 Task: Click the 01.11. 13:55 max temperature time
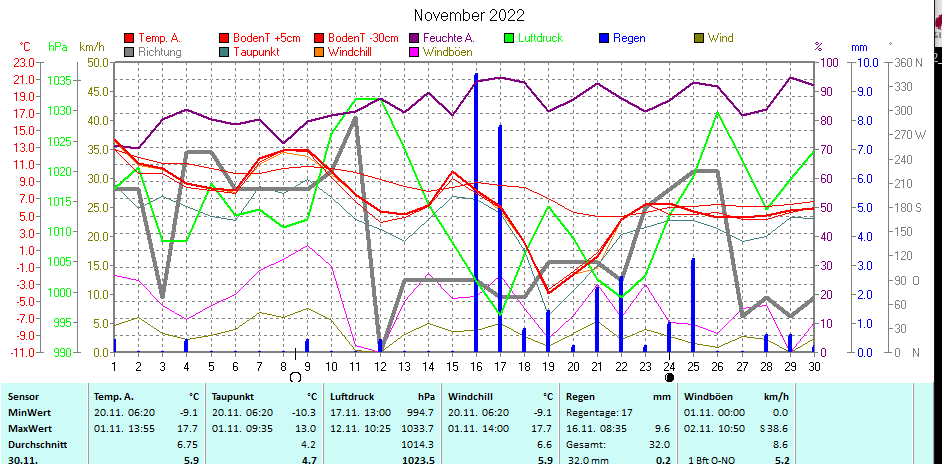point(126,429)
